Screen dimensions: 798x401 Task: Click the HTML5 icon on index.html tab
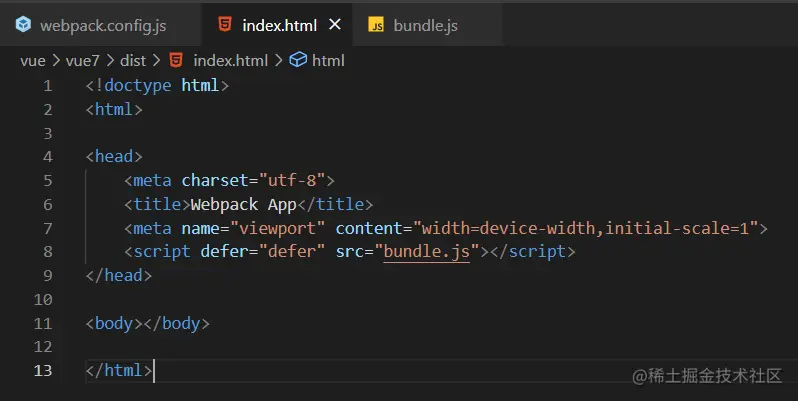(x=225, y=24)
